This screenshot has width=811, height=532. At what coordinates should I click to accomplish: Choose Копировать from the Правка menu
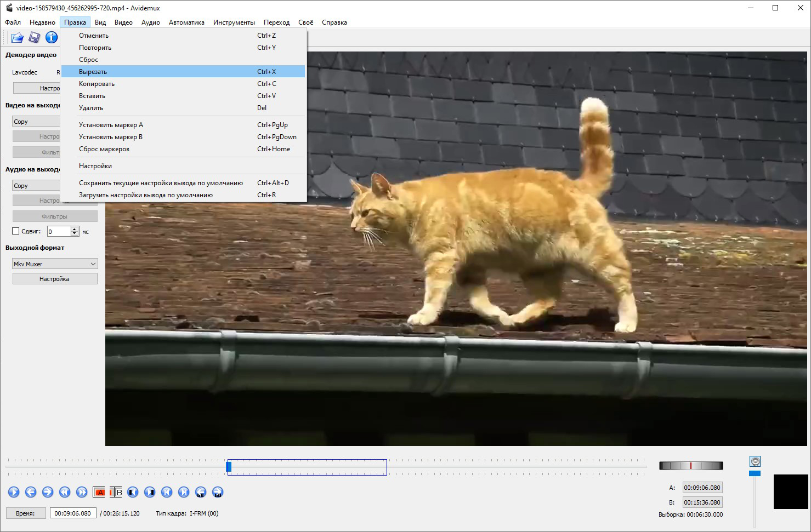[x=97, y=84]
